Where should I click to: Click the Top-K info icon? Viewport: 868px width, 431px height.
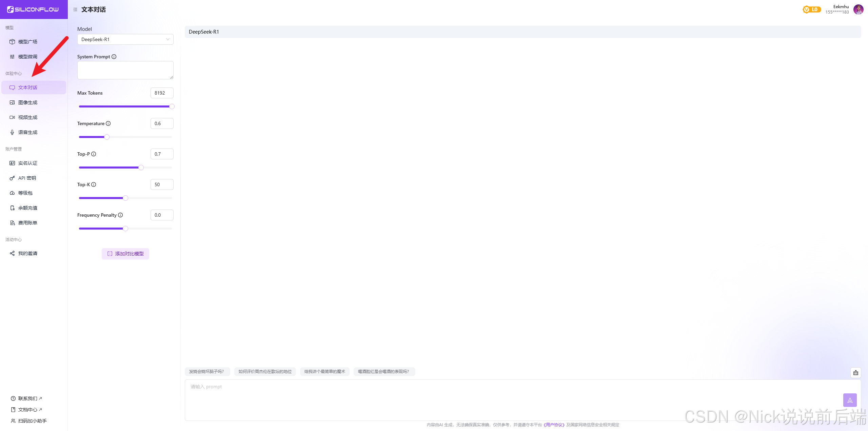[94, 184]
